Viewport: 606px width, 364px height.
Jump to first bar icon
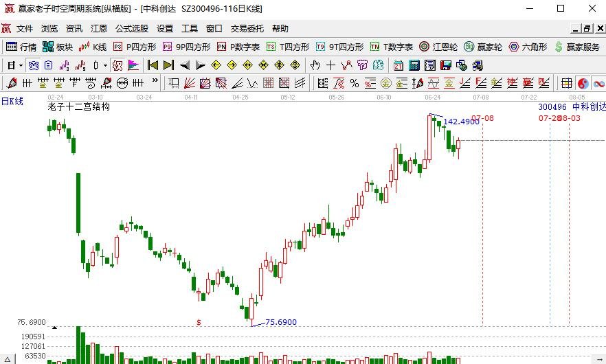point(153,65)
